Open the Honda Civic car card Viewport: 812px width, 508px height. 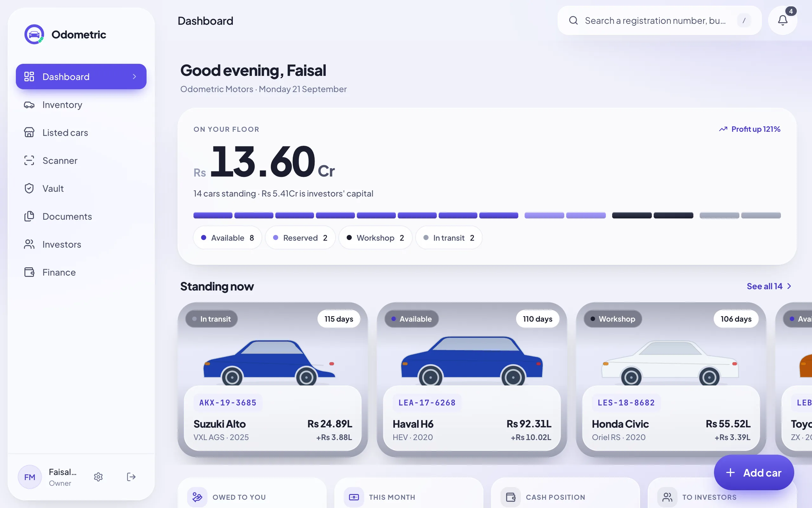[x=671, y=379]
